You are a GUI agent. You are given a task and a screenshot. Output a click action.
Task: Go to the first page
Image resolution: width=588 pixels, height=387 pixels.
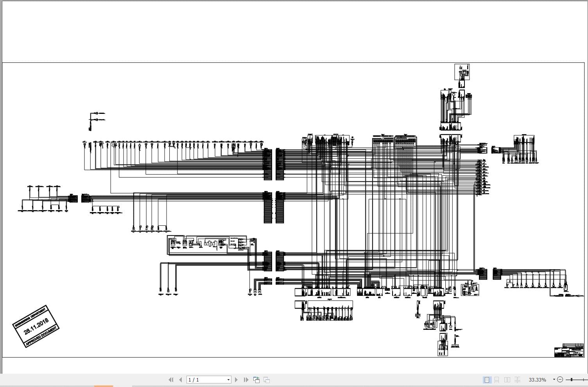point(171,380)
